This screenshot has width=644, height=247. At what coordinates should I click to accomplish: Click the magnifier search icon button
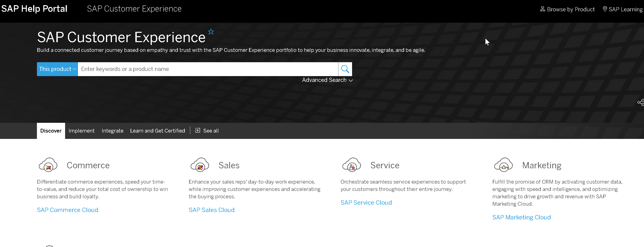[x=345, y=69]
